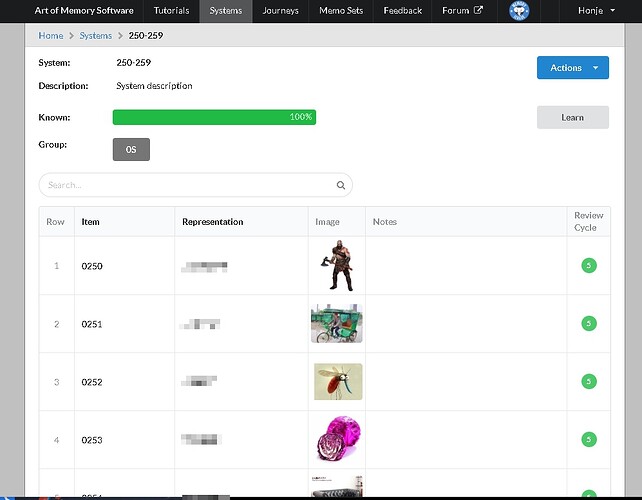Open the mosquito image thumbnail
642x500 pixels.
click(x=338, y=382)
